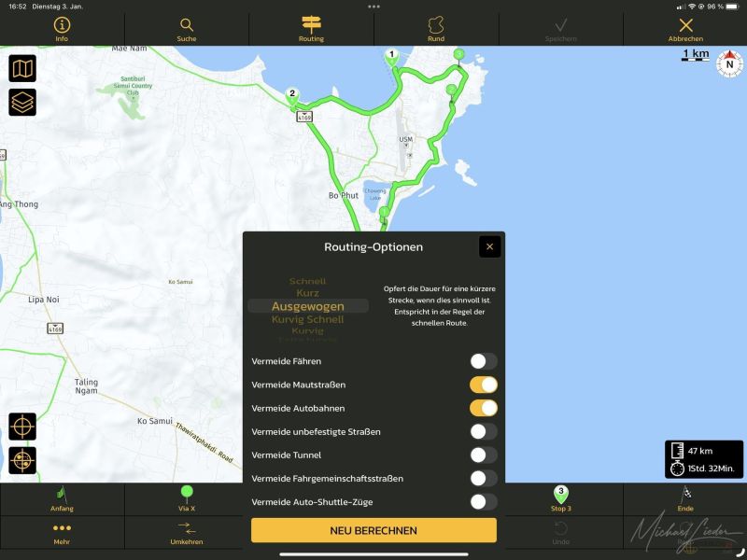Center map with crosshair icon
Viewport: 747px width, 560px height.
(x=22, y=427)
